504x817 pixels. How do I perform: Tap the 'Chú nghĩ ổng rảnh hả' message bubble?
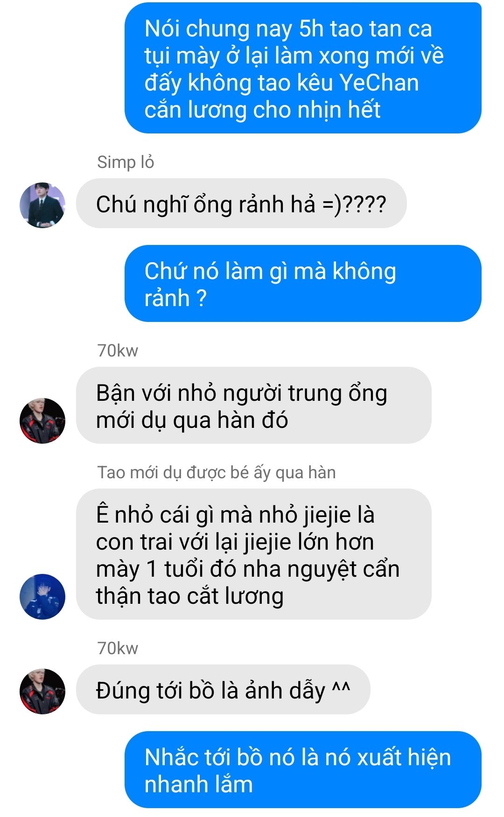tap(241, 203)
